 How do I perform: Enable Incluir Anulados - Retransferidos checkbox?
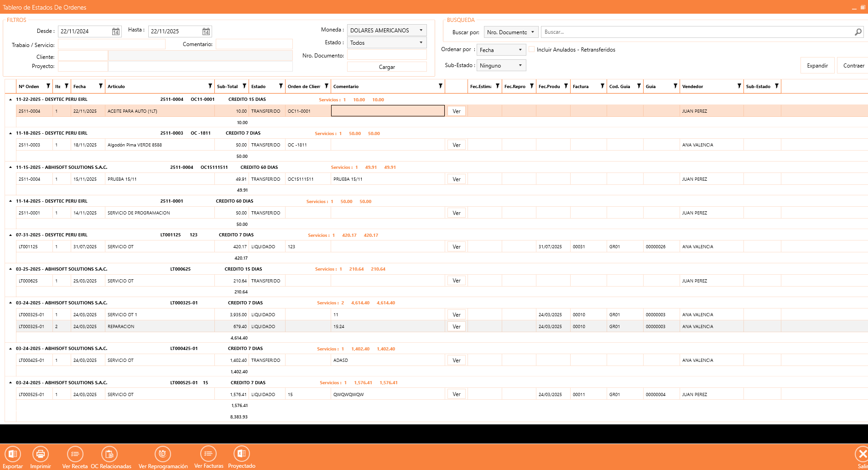(x=532, y=49)
